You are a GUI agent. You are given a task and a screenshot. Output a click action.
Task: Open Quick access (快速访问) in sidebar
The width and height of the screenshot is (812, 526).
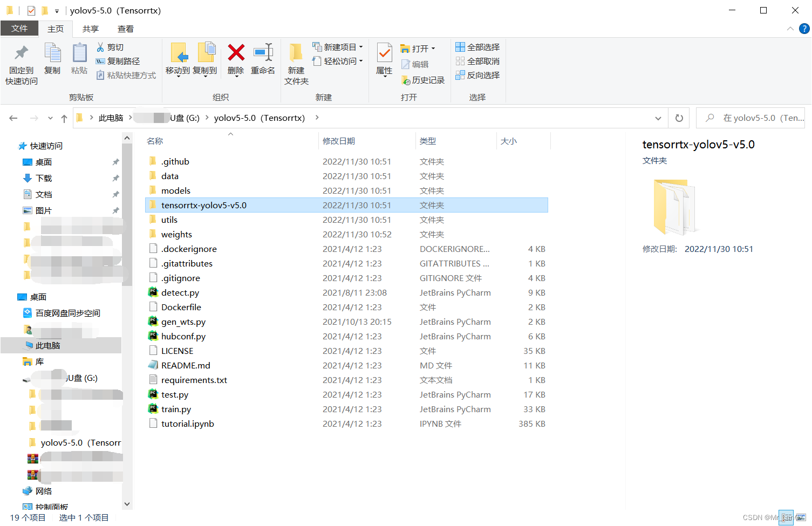(x=40, y=146)
